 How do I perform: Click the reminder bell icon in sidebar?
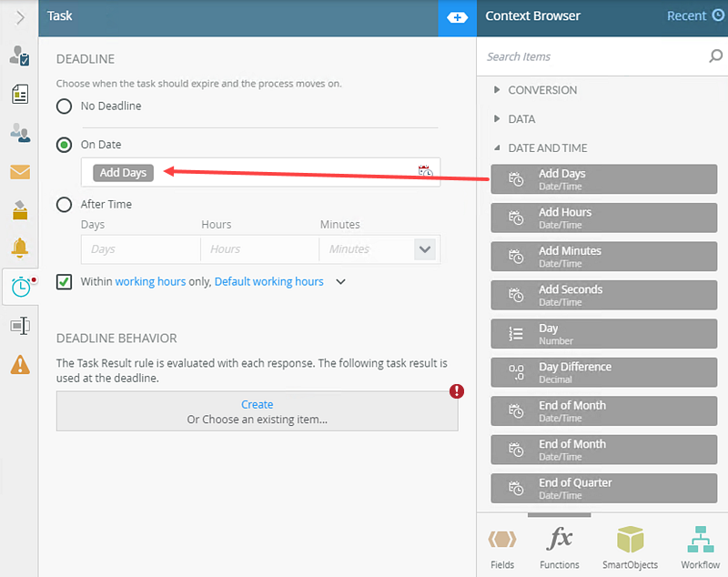tap(19, 248)
